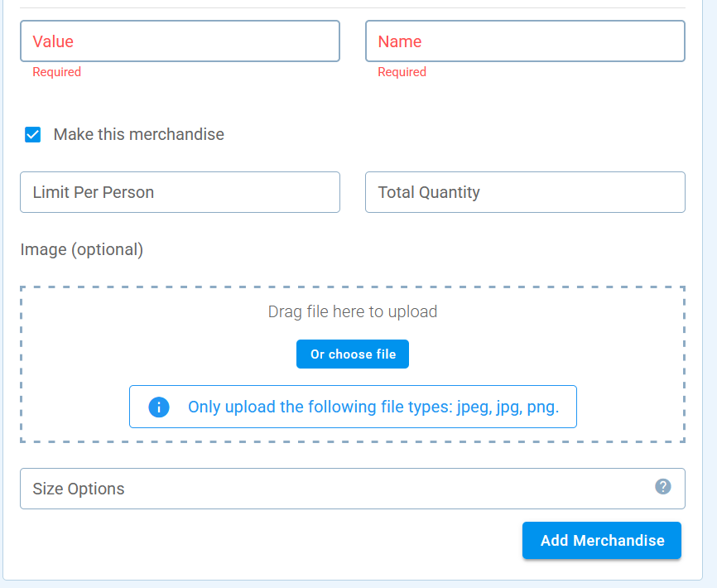Click the 'Or choose file' button
Viewport: 717px width, 588px height.
tap(353, 354)
